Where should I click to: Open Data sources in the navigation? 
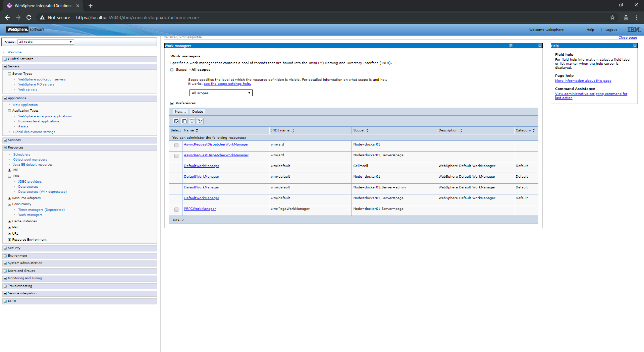click(x=28, y=187)
